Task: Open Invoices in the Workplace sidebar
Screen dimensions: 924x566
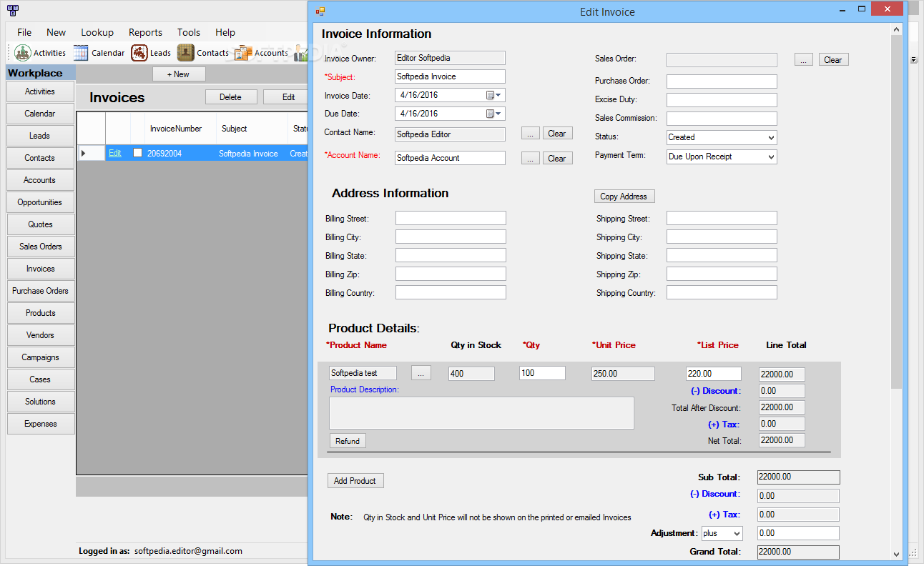Action: pyautogui.click(x=40, y=269)
